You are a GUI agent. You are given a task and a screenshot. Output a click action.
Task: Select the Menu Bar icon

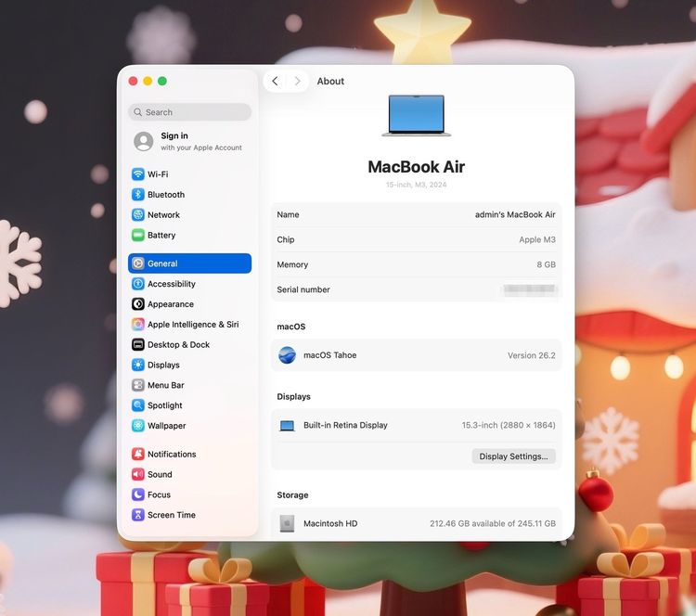138,385
